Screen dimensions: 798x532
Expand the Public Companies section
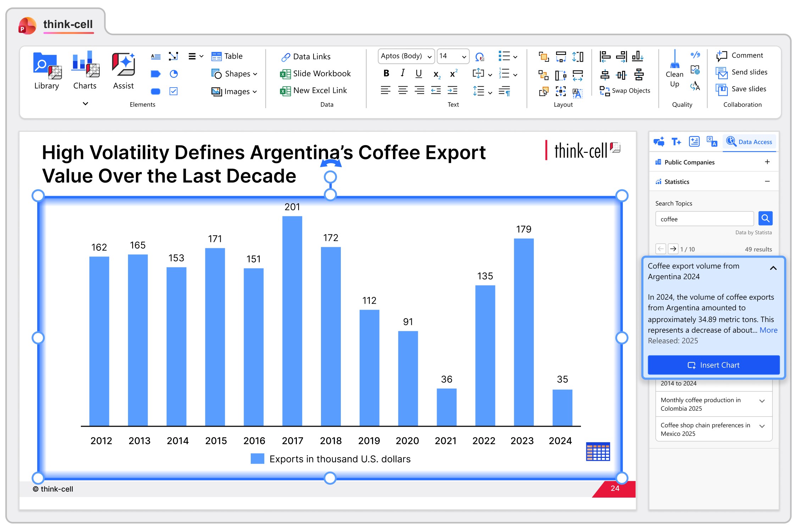[767, 162]
